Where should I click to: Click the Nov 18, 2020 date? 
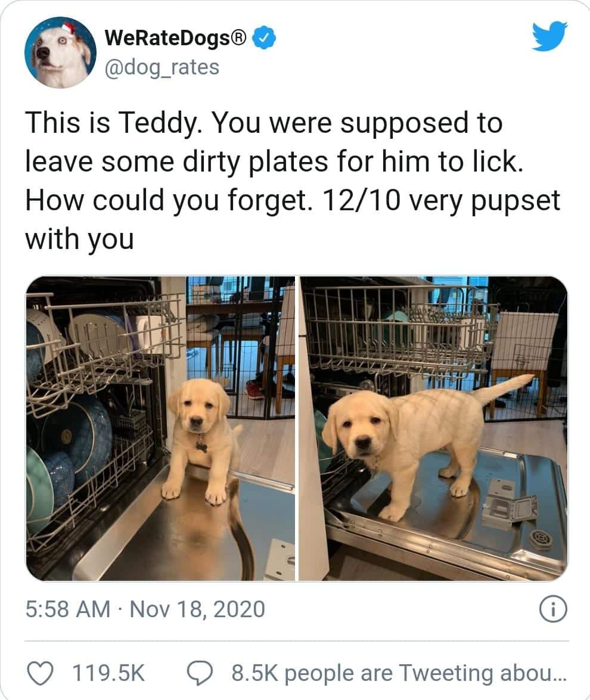pos(197,609)
